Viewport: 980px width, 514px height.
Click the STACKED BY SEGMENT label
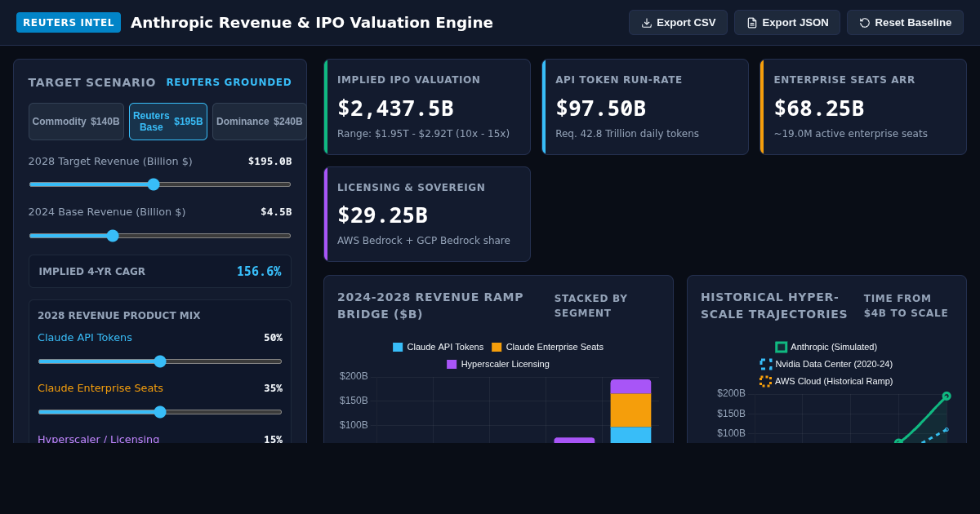click(x=591, y=306)
